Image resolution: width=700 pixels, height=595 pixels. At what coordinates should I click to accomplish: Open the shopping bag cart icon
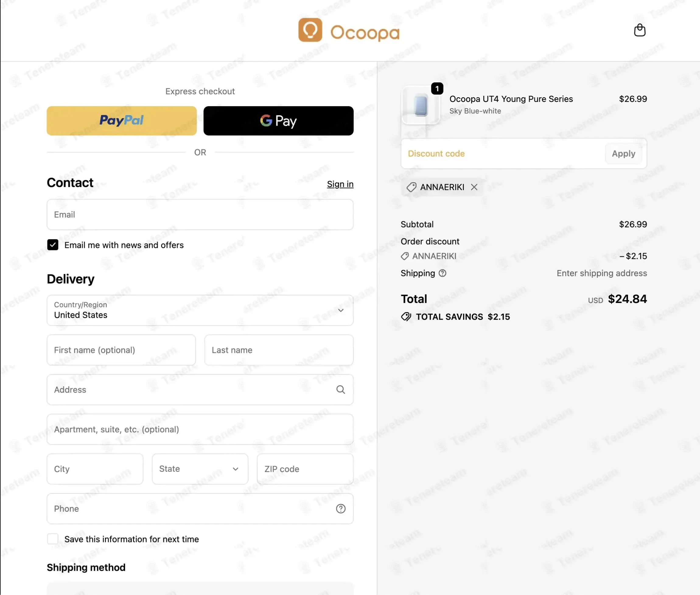[x=639, y=30]
